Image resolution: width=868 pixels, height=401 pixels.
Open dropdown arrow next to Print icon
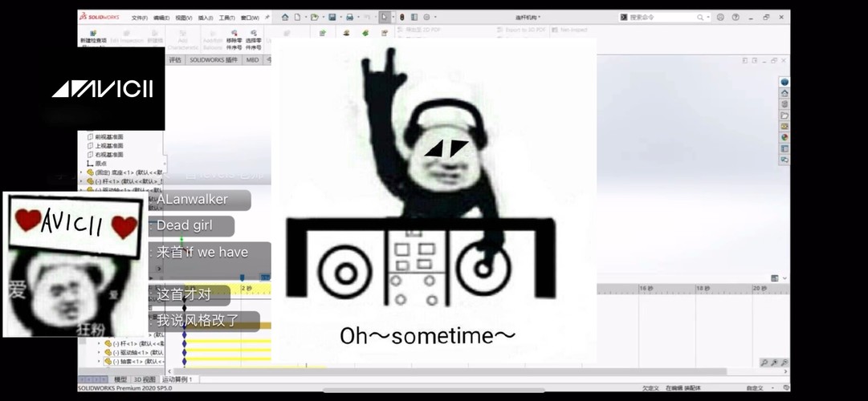coord(357,17)
